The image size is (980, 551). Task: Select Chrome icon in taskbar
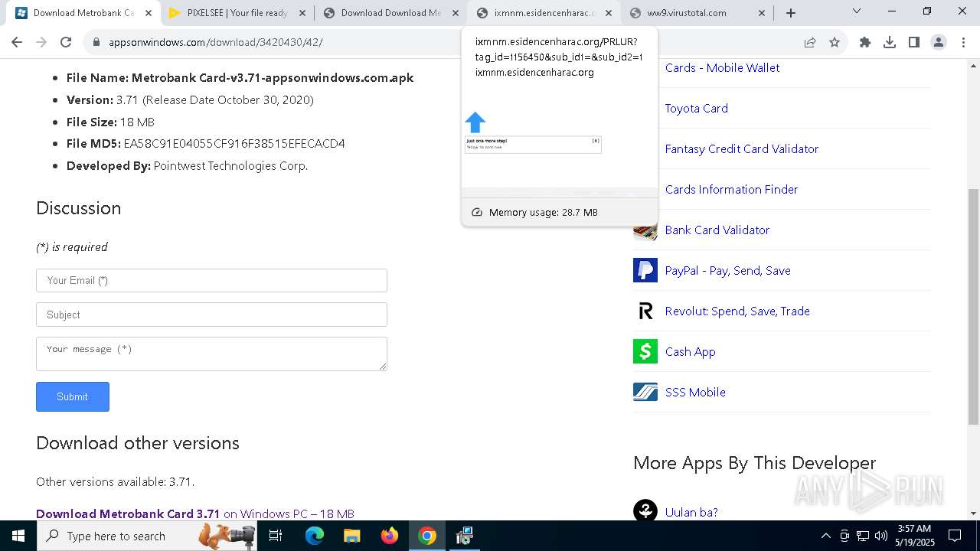427,536
